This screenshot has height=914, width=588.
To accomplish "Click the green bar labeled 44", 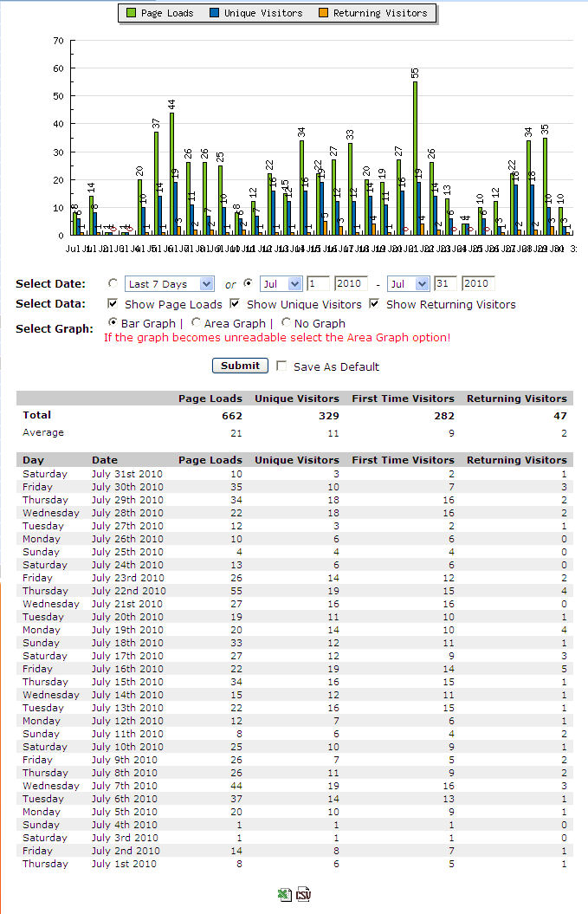I will pos(172,174).
